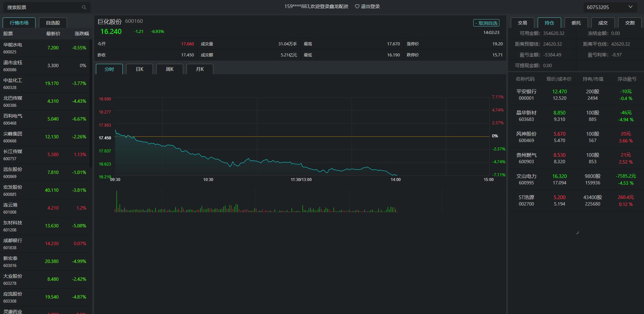Select 长江传媒 from market list

tap(45, 155)
